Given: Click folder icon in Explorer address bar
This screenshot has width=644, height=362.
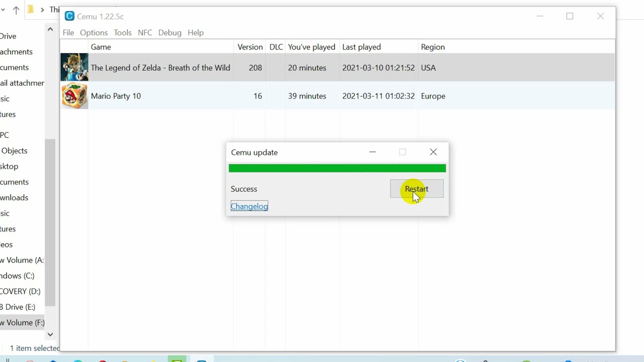Looking at the screenshot, I should tap(31, 10).
